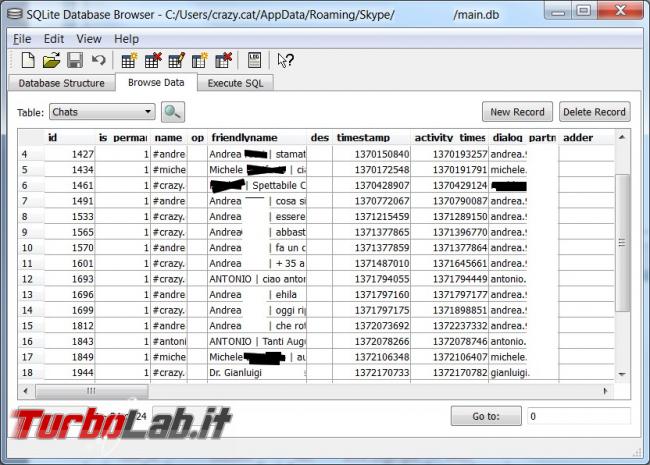Click friendlyname cell 'Dr. Gianluigi'
Image resolution: width=650 pixels, height=465 pixels.
257,373
